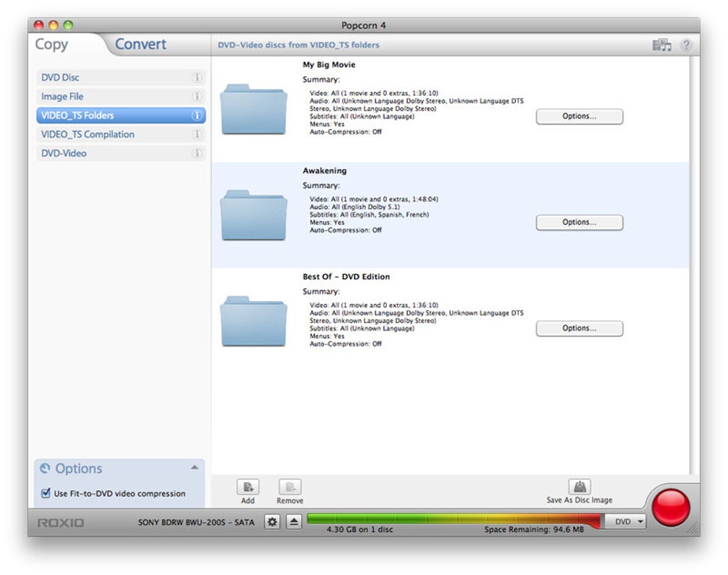Select VIDEO_TS Compilation in sidebar
Screen dimensions: 728x575
(121, 135)
